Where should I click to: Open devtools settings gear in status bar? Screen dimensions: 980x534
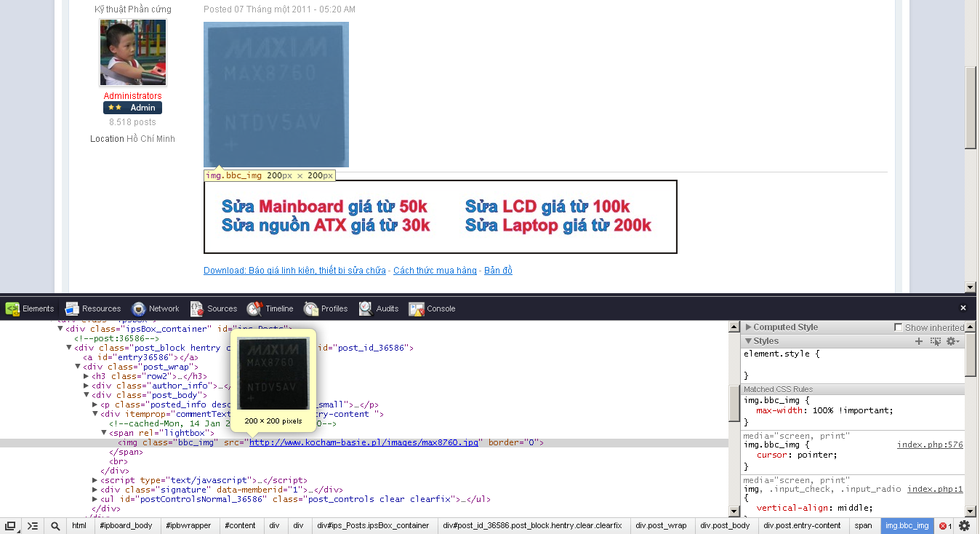[965, 526]
